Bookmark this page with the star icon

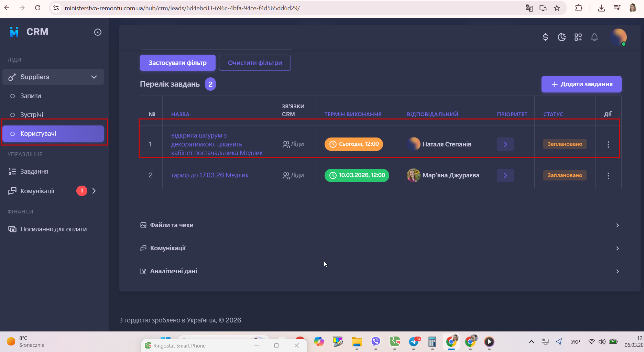(x=557, y=8)
